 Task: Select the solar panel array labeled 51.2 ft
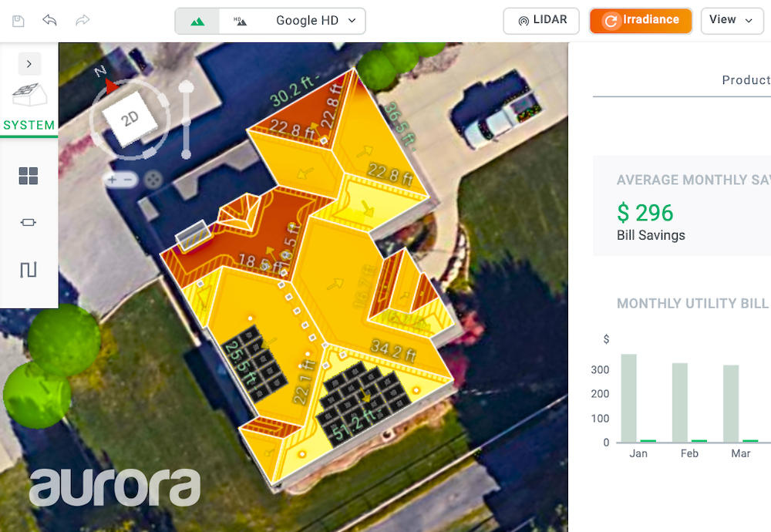tap(363, 404)
